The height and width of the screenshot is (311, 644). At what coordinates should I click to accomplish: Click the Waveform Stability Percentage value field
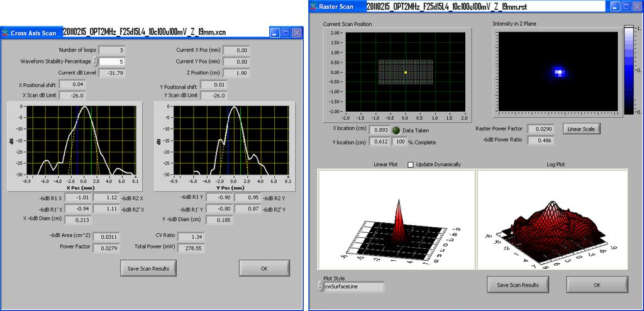(x=112, y=62)
